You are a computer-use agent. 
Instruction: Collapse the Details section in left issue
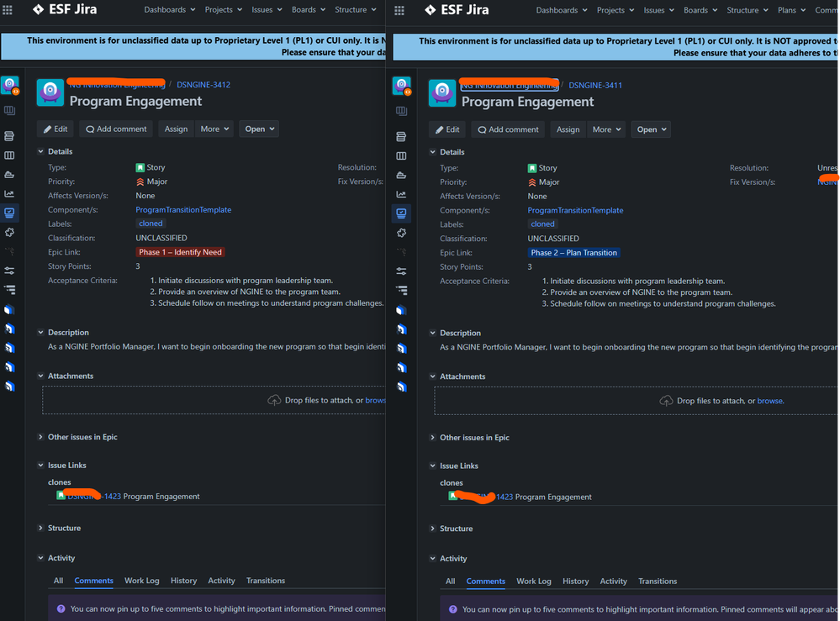tap(40, 151)
